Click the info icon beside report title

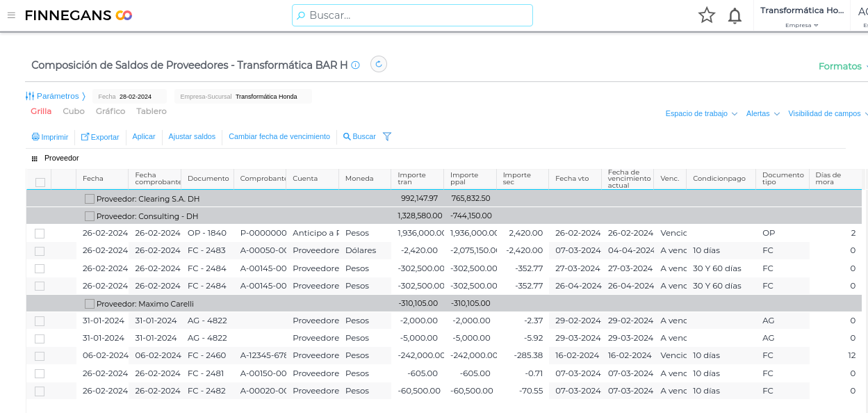tap(356, 65)
